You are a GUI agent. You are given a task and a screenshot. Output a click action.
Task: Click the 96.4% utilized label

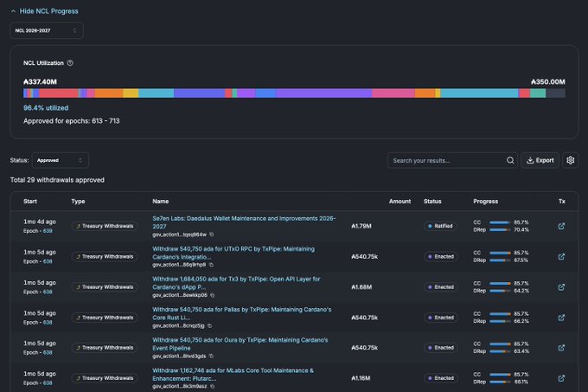[46, 108]
